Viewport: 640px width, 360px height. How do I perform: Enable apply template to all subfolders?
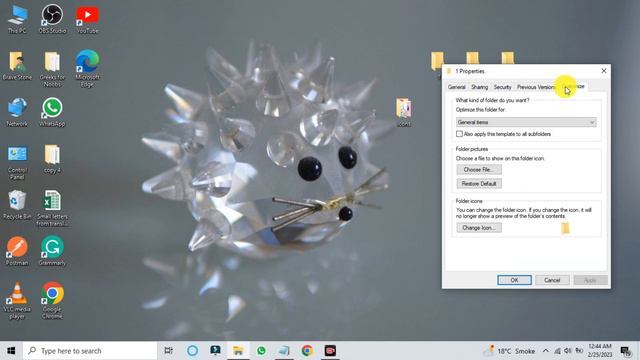[459, 134]
